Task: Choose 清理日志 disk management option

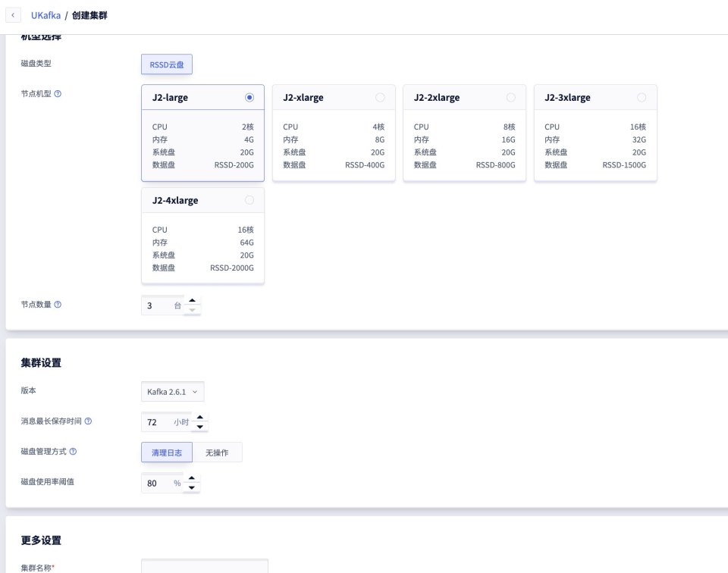Action: (x=167, y=452)
